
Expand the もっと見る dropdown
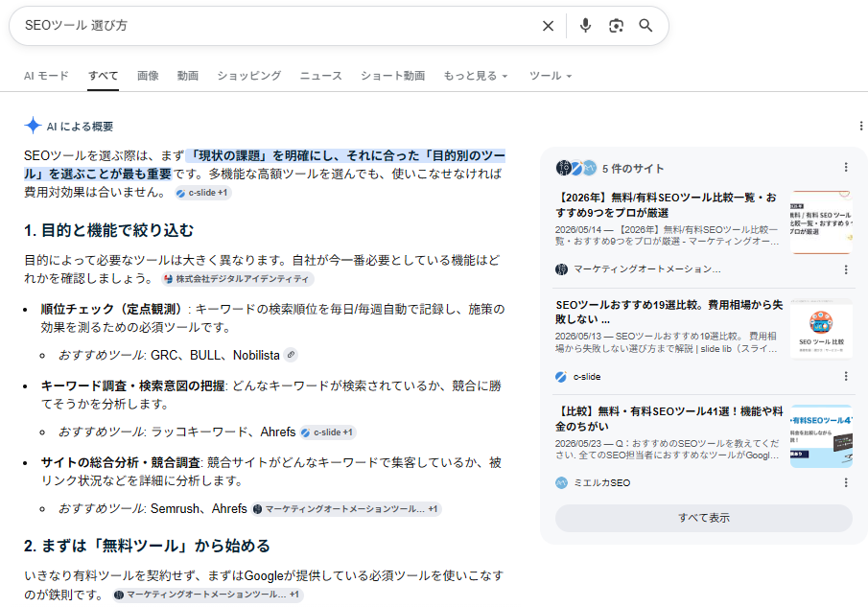click(476, 76)
